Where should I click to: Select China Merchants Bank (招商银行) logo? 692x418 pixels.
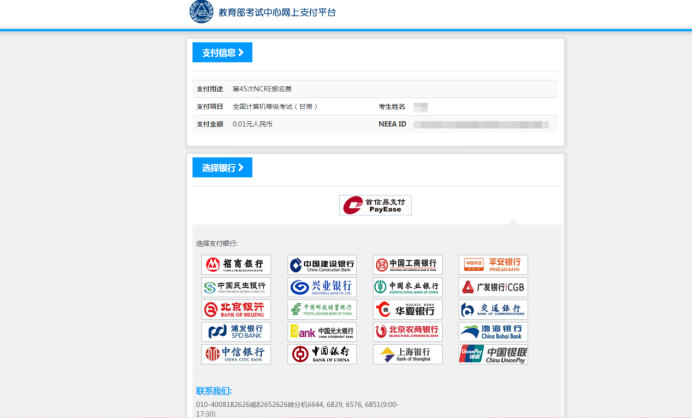(x=236, y=265)
